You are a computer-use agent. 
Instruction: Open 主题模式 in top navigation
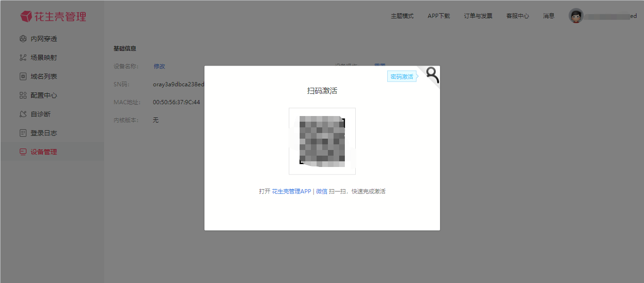402,16
